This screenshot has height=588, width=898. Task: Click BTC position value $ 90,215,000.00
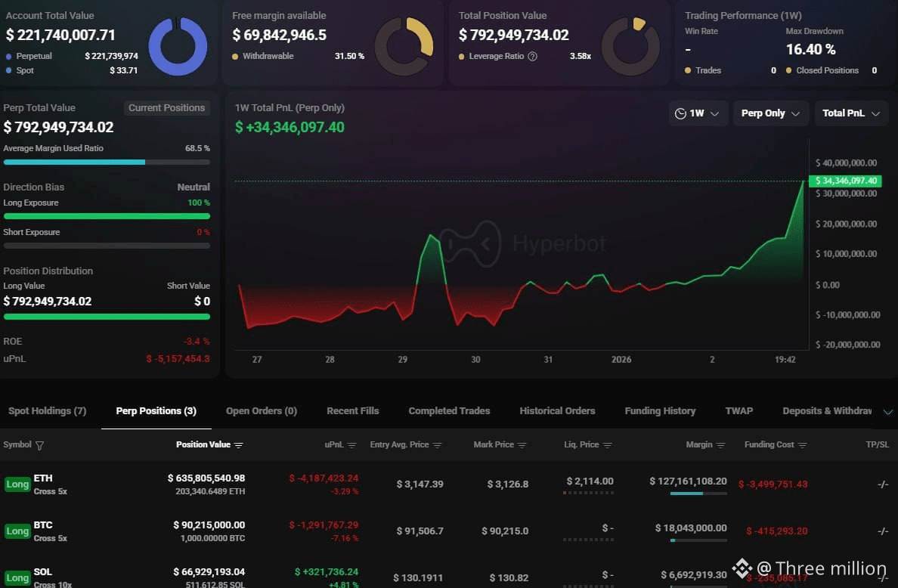click(209, 525)
